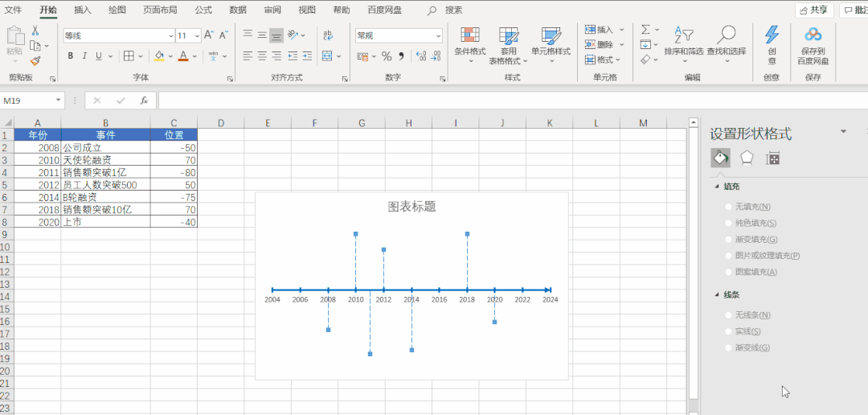Align text right in cell
The image size is (868, 415).
tap(276, 56)
